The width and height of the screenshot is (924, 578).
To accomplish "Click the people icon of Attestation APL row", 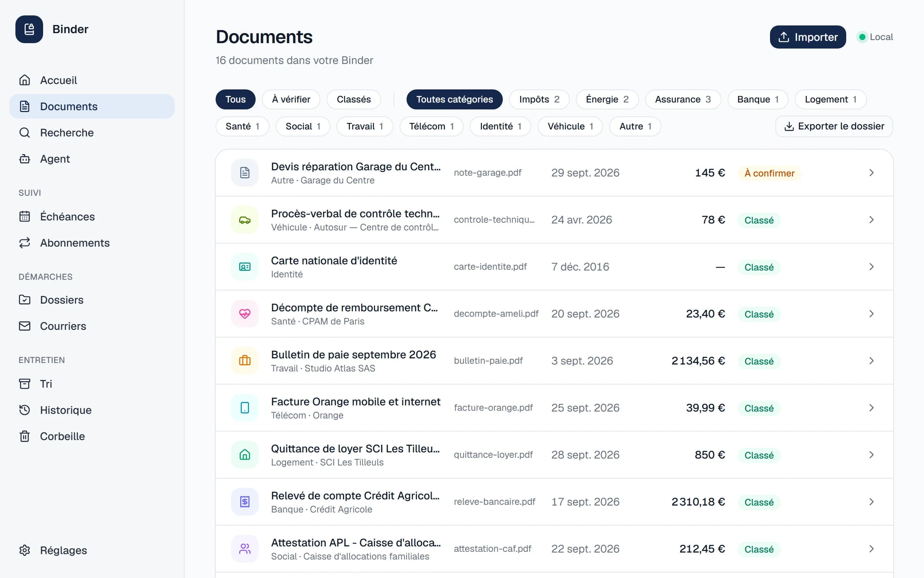I will coord(245,549).
